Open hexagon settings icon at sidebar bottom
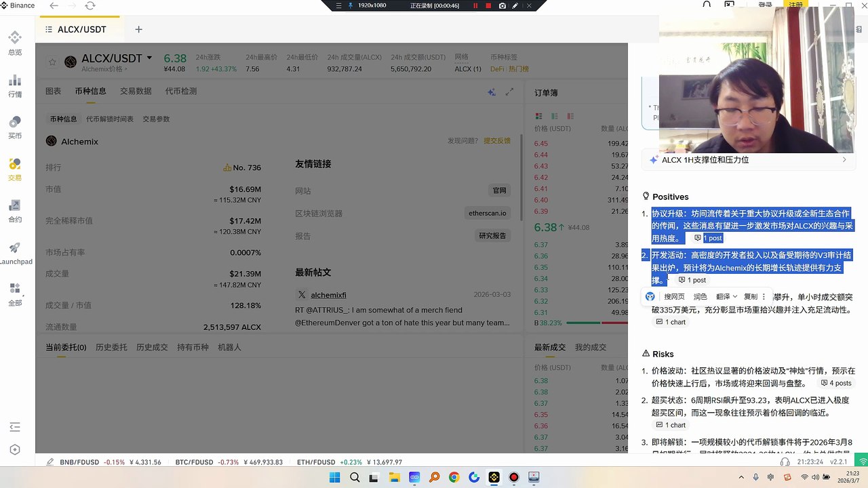The width and height of the screenshot is (868, 488). [x=15, y=450]
